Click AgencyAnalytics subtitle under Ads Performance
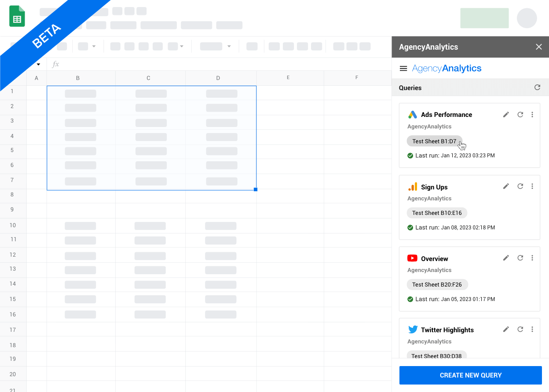 pos(429,127)
